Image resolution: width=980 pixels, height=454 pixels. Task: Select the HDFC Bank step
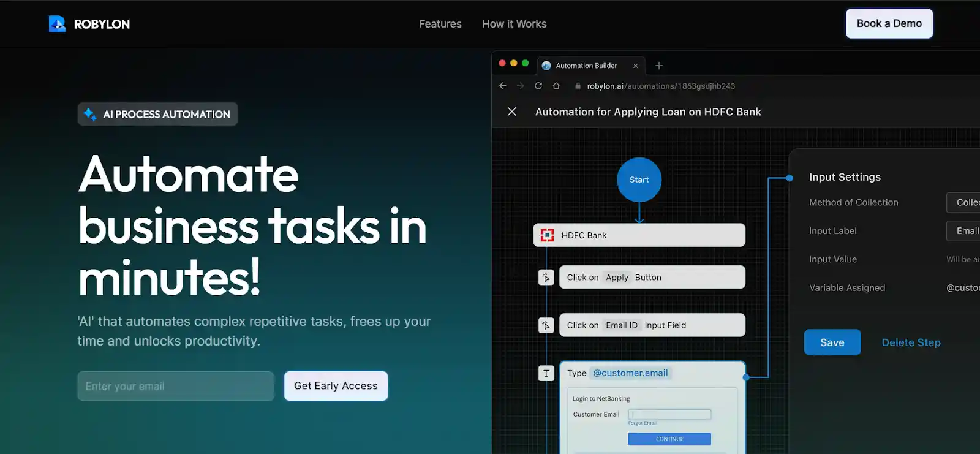click(639, 235)
